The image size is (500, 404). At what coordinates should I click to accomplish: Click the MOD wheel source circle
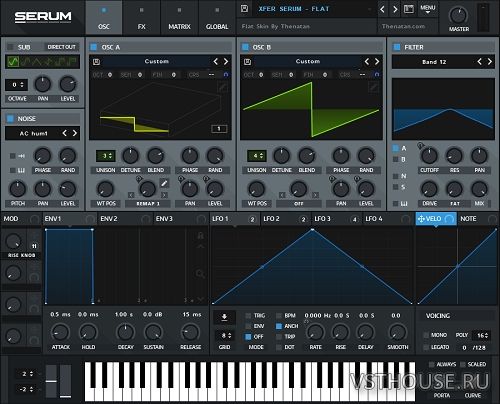point(34,219)
